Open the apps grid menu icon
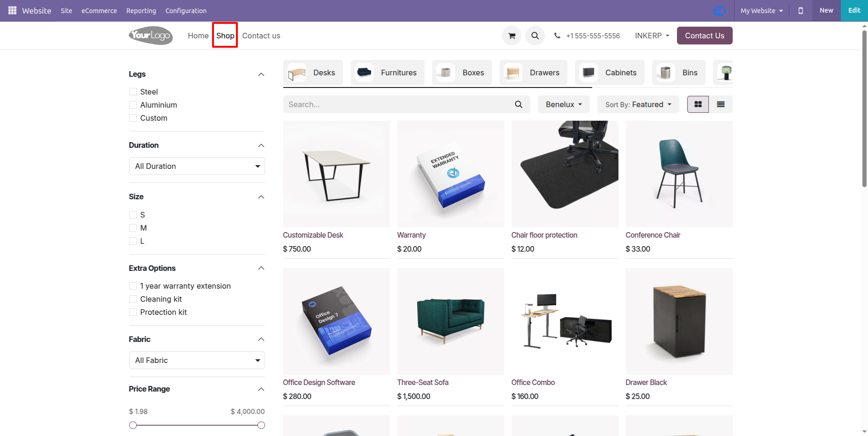 coord(13,10)
